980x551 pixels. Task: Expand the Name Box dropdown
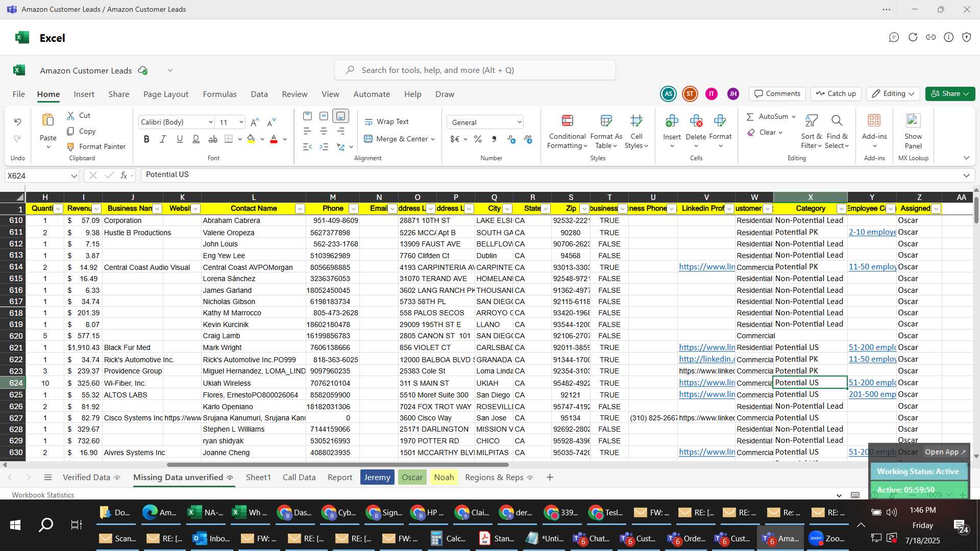(74, 176)
